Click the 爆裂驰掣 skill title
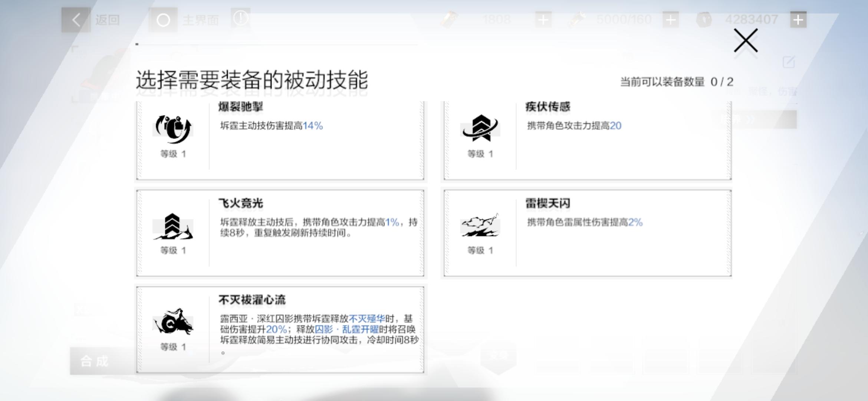 coord(240,107)
